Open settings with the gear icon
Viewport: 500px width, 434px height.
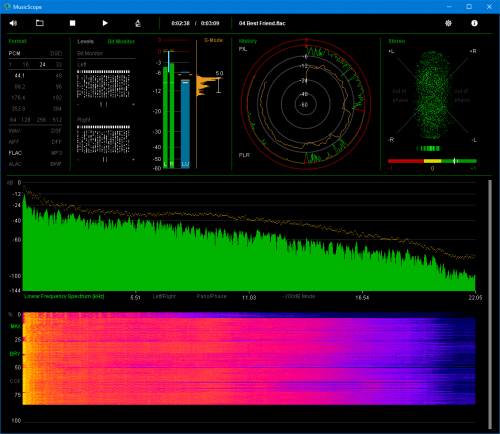[x=448, y=23]
